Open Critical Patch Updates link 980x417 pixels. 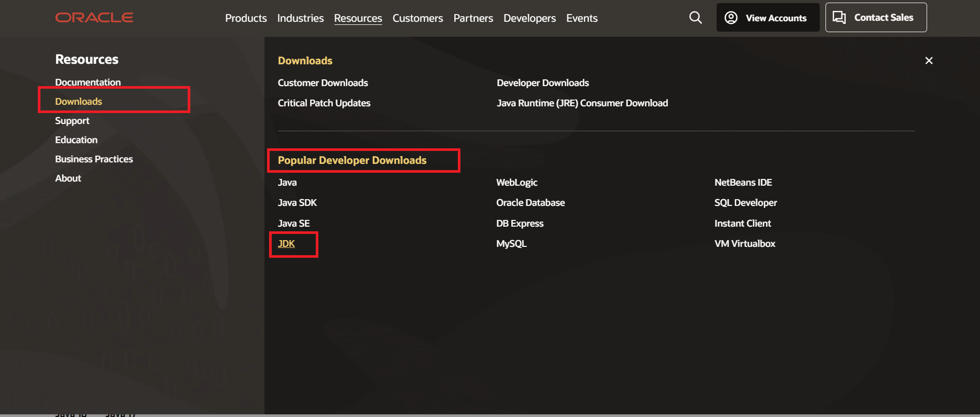click(324, 103)
